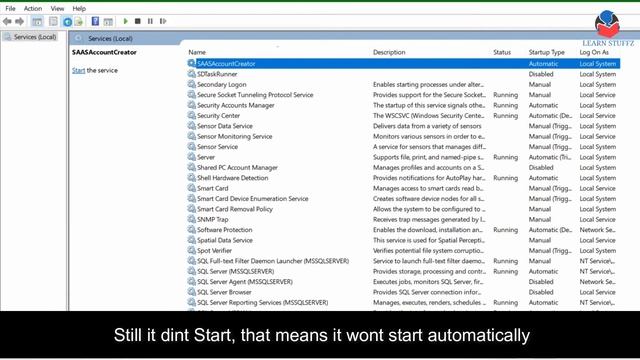Image resolution: width=640 pixels, height=360 pixels.
Task: Click the Back arrow in the toolbar
Action: pyautogui.click(x=7, y=21)
